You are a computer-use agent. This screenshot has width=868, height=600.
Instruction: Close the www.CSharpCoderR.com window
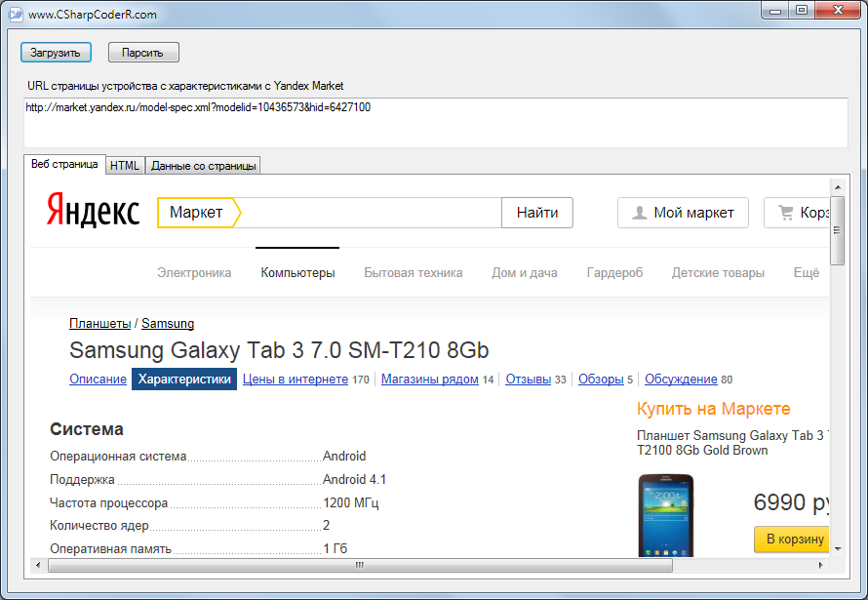838,11
